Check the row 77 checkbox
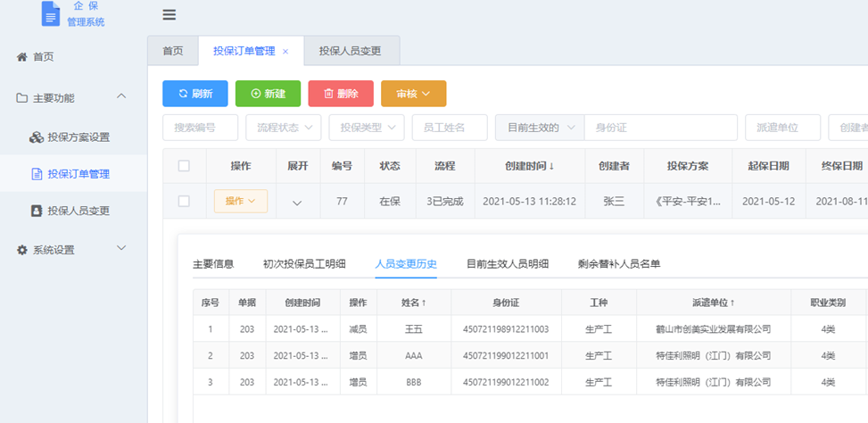Image resolution: width=868 pixels, height=423 pixels. 184,202
